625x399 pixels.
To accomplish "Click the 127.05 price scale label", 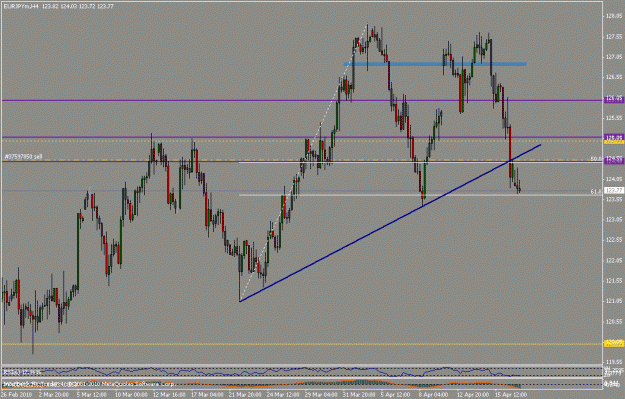I will click(x=614, y=57).
